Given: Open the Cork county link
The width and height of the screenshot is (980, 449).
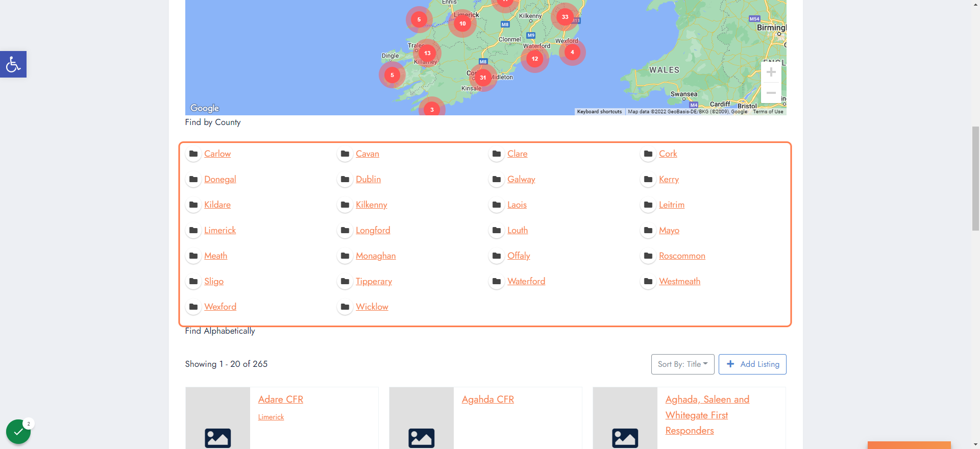Looking at the screenshot, I should [668, 154].
